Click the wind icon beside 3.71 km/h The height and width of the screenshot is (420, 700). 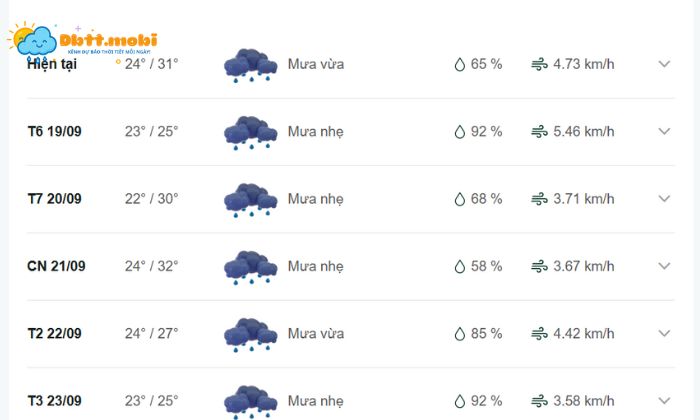point(539,199)
